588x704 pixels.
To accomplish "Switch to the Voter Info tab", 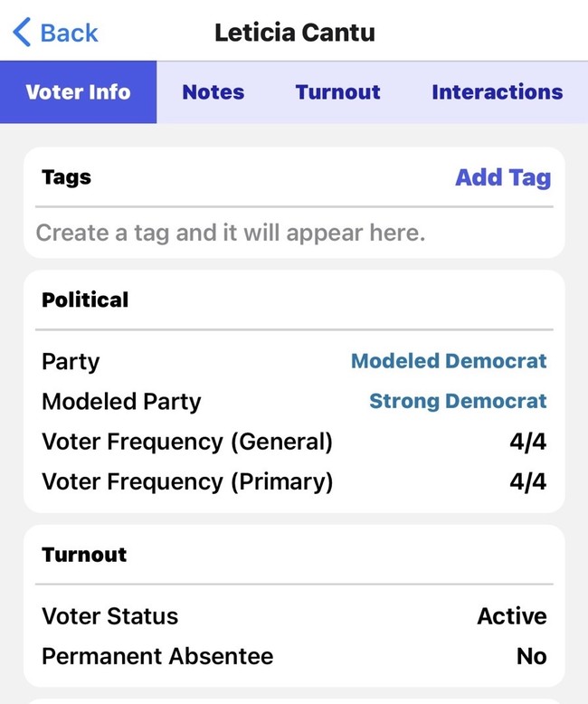I will (78, 92).
